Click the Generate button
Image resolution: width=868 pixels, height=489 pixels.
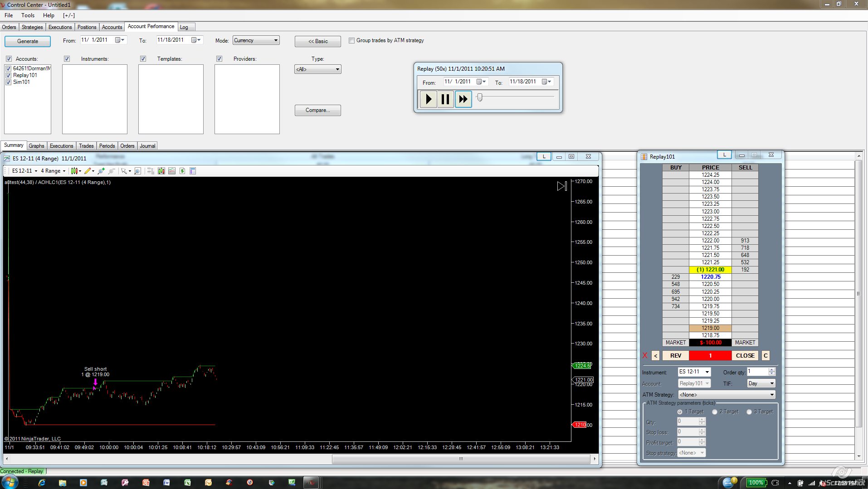tap(28, 41)
